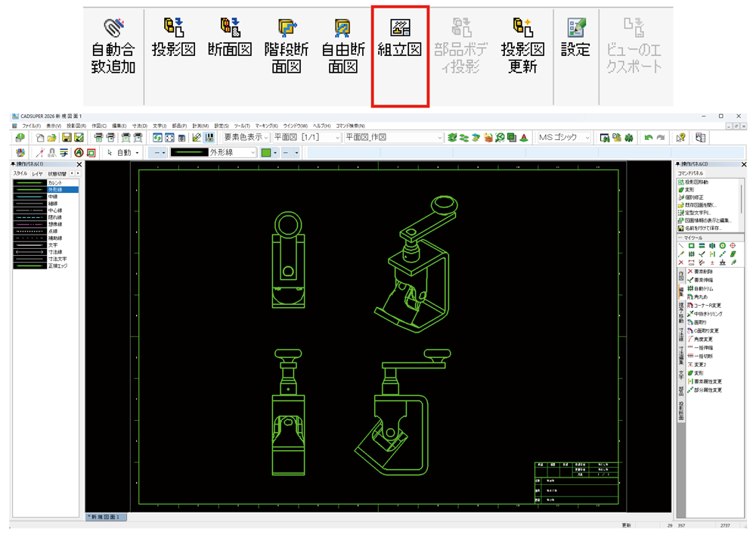Click the green color swatch in toolbar
Screen dimensions: 756x538
point(266,153)
